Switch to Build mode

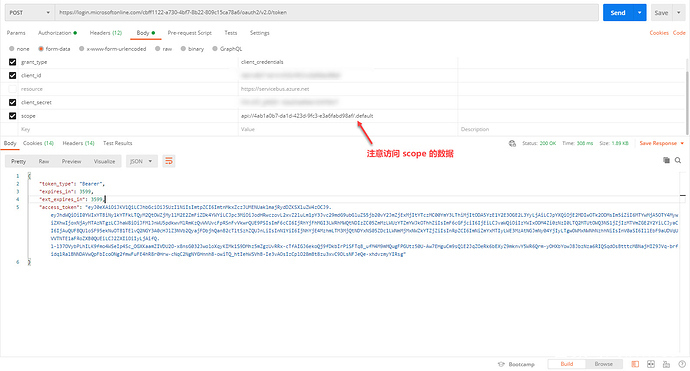pos(567,364)
